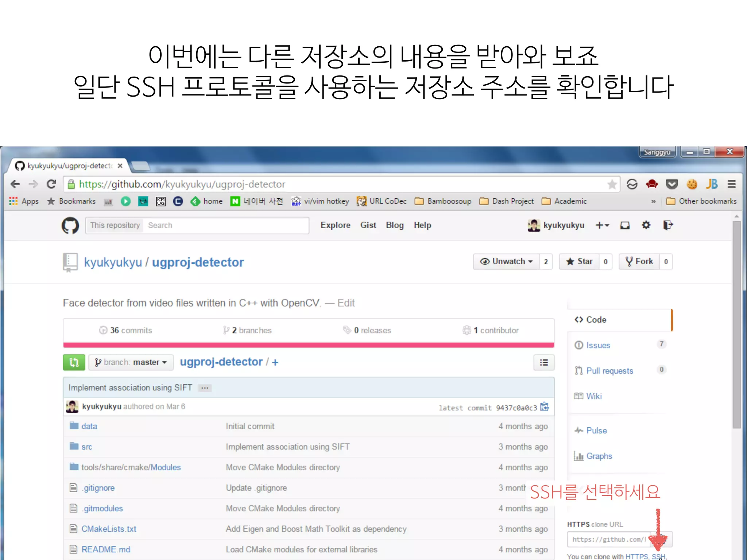Go back using browser back arrow
This screenshot has width=747, height=560.
[15, 184]
